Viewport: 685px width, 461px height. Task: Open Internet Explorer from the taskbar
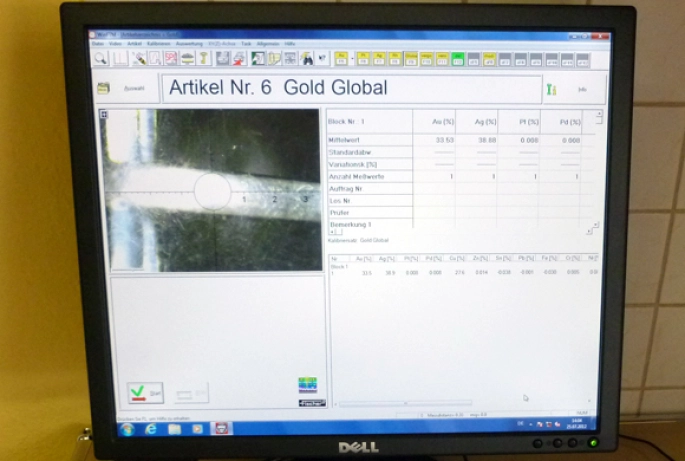[151, 428]
